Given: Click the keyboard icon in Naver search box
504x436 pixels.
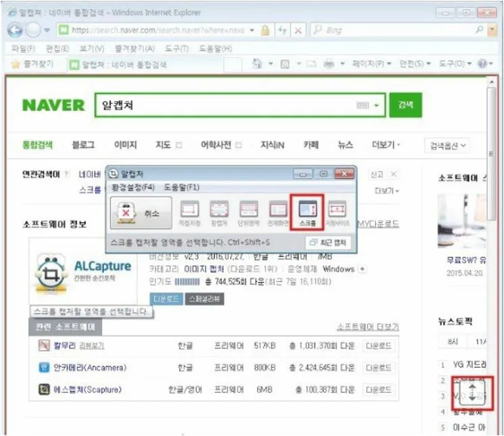Looking at the screenshot, I should coord(363,105).
